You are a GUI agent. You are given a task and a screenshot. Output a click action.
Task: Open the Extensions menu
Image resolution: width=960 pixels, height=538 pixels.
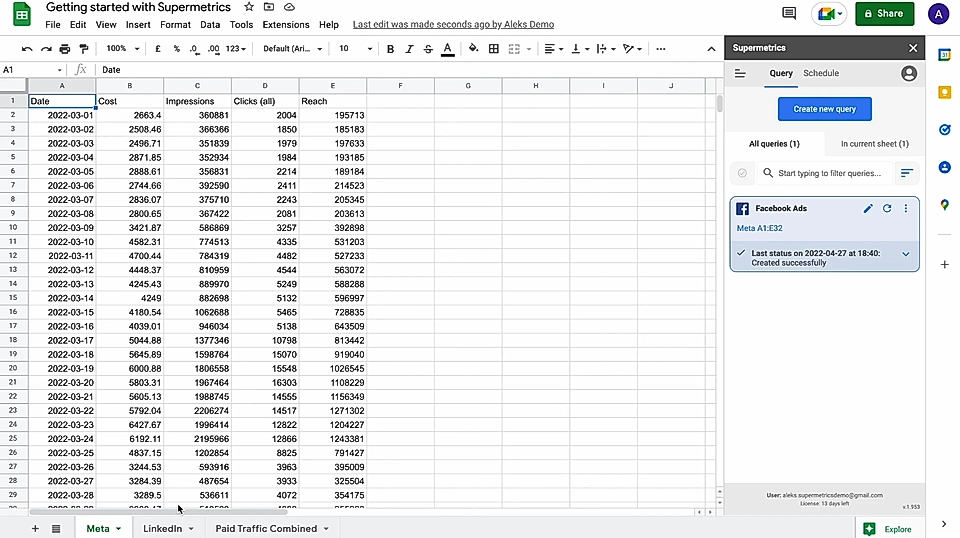coord(286,24)
